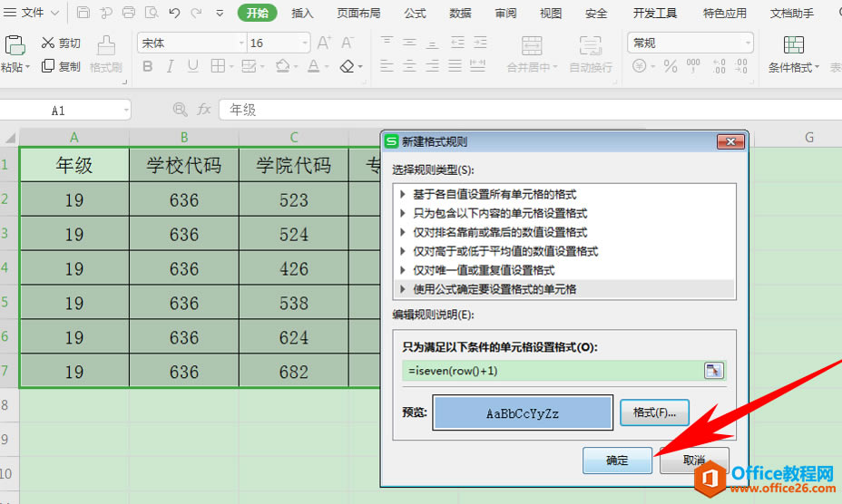842x504 pixels.
Task: Click the Print Preview icon
Action: [152, 13]
